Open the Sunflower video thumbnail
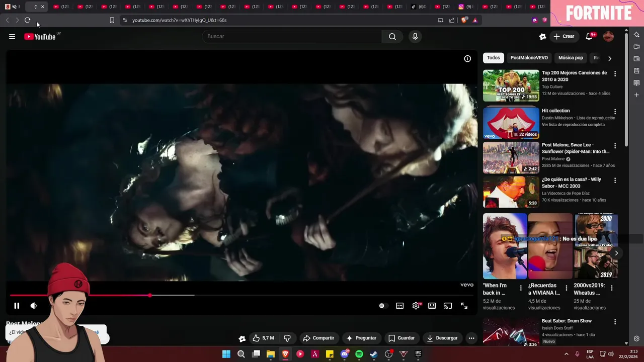This screenshot has height=362, width=644. [x=511, y=157]
